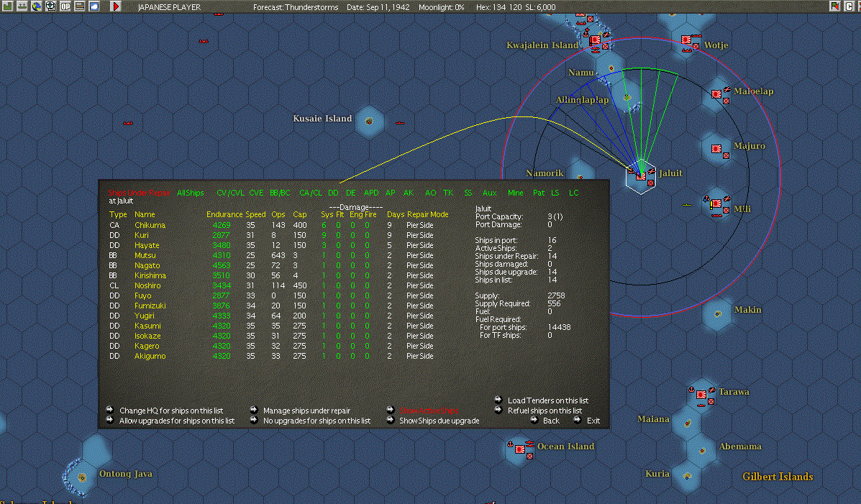Select the Jaluit base hex icon
Screen dimensions: 861x504
(641, 176)
